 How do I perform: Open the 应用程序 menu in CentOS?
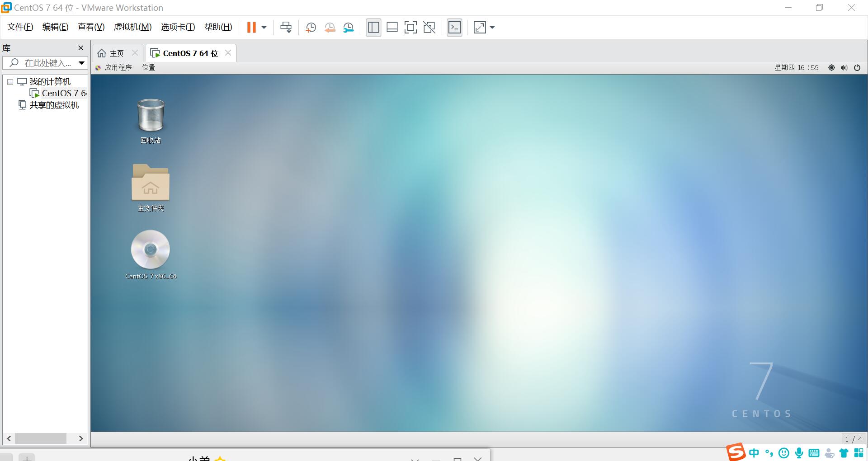[113, 67]
